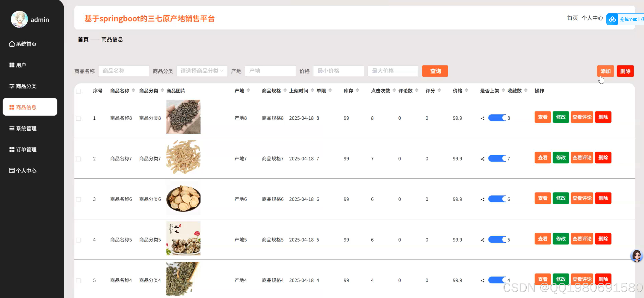Click the 查询 search button
Screen dimensions: 644x298
pyautogui.click(x=435, y=71)
